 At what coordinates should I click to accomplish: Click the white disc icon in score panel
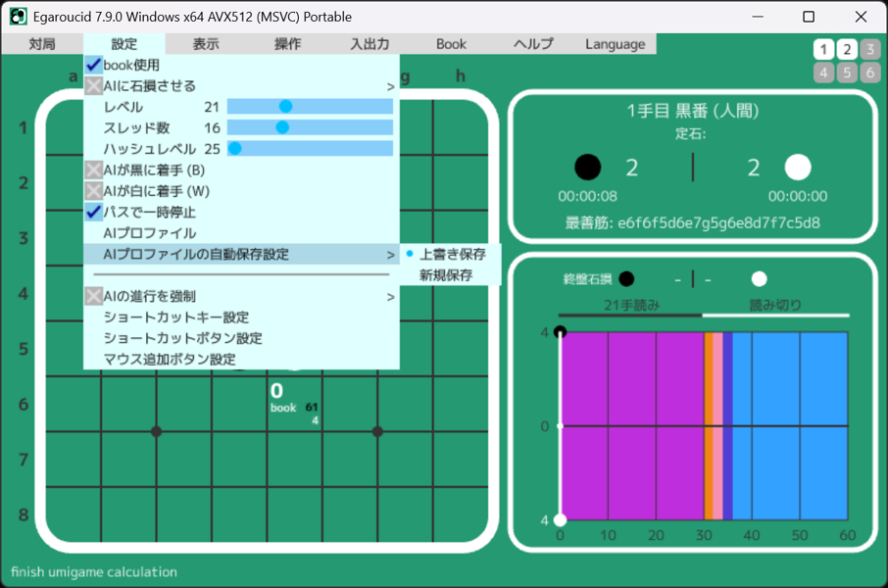[798, 168]
